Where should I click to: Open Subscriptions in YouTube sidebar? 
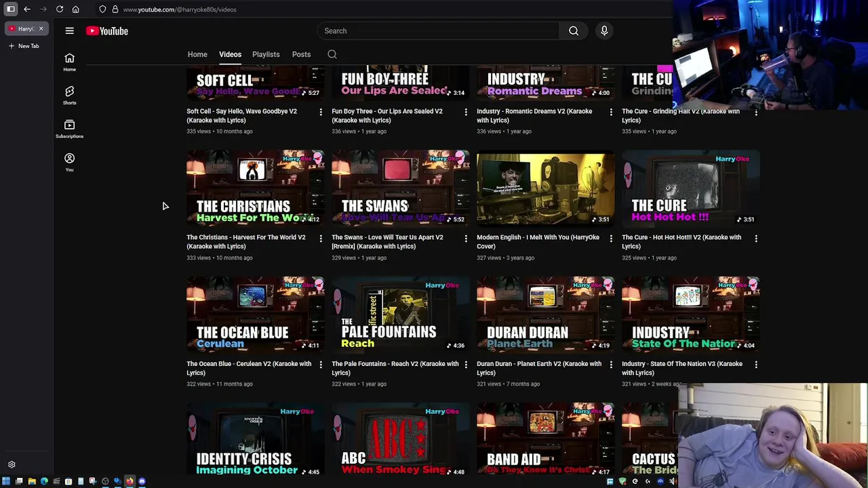[69, 129]
